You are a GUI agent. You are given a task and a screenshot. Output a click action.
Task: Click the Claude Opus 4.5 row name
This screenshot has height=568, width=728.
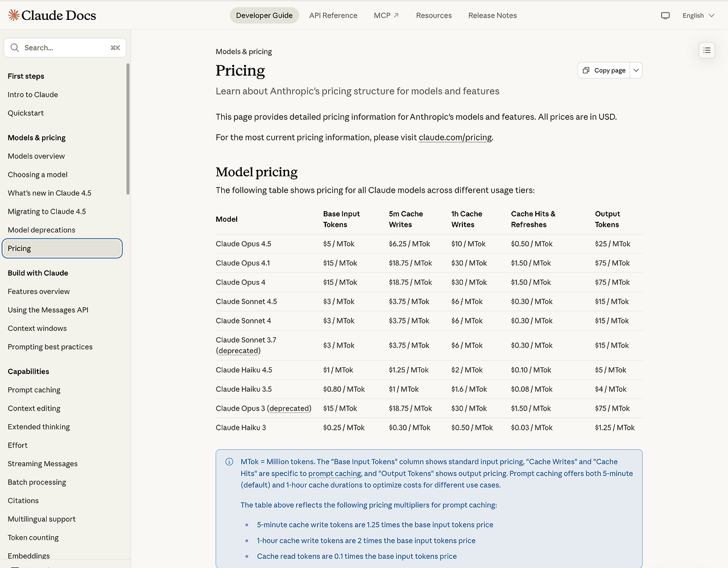pyautogui.click(x=243, y=244)
